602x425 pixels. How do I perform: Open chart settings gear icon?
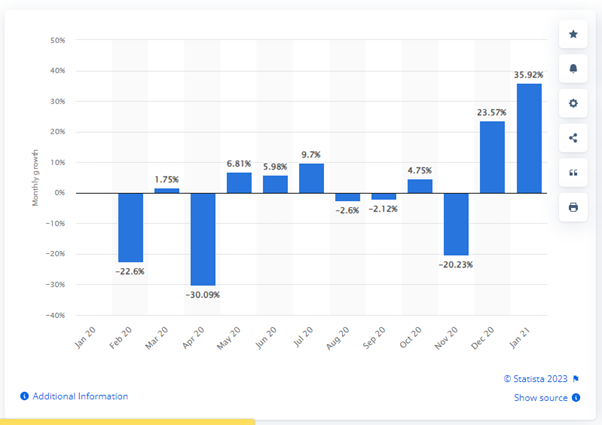pos(573,103)
